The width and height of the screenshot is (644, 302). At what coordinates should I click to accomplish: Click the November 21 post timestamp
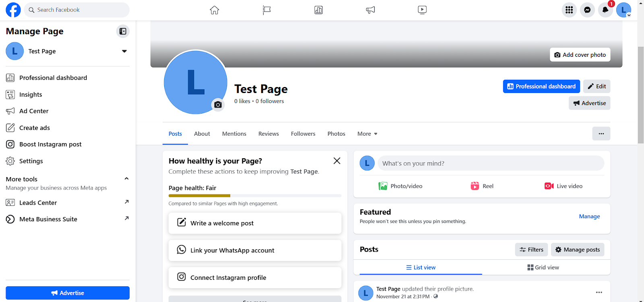403,296
